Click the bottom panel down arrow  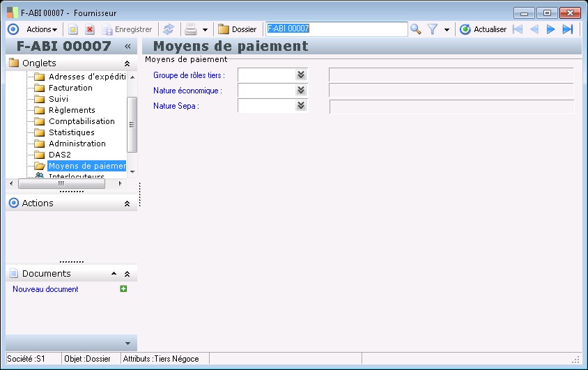click(127, 344)
